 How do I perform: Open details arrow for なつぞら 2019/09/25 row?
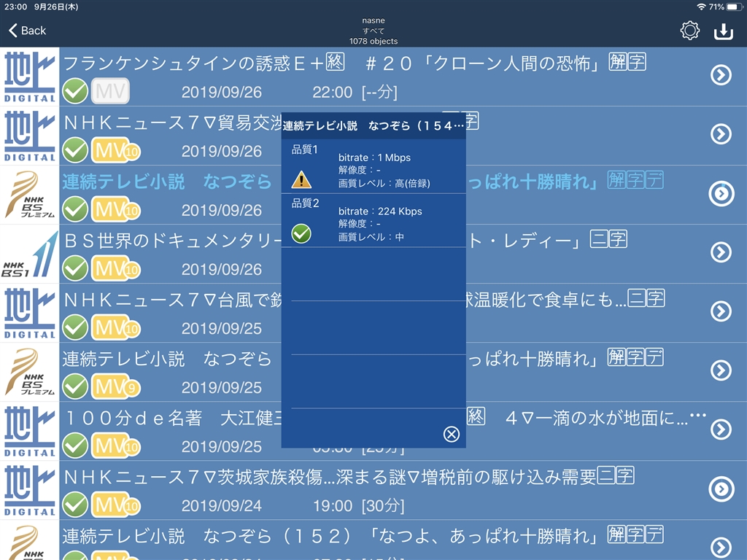(x=721, y=370)
